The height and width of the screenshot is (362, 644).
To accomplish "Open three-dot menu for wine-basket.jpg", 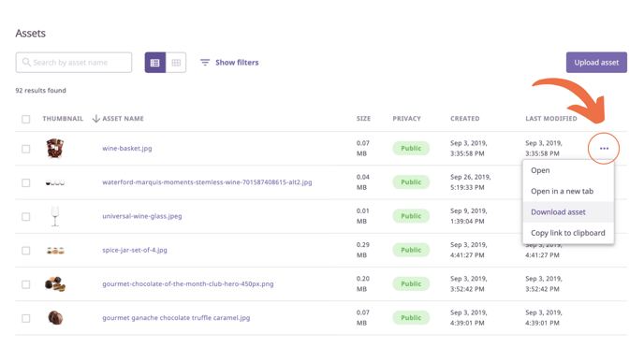I will (x=604, y=148).
